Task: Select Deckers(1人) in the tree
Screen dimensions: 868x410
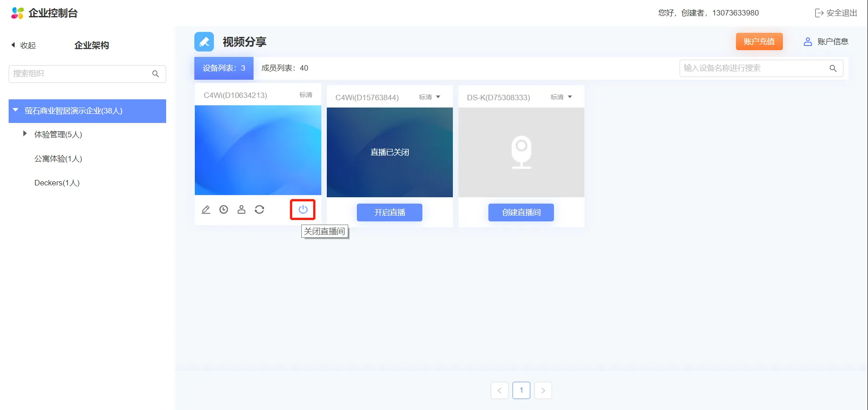Action: pyautogui.click(x=57, y=183)
